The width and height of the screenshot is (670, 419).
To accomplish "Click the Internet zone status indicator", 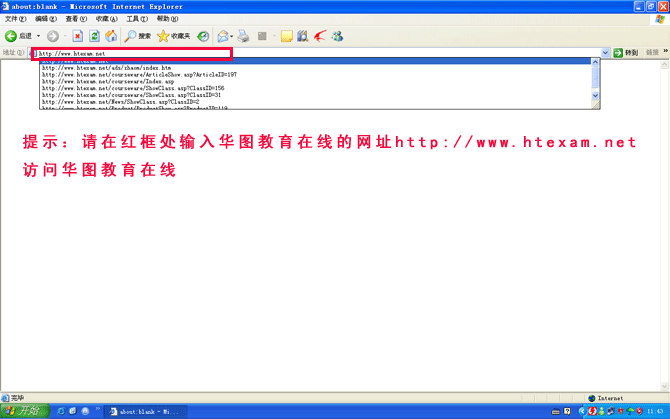I will tap(605, 398).
